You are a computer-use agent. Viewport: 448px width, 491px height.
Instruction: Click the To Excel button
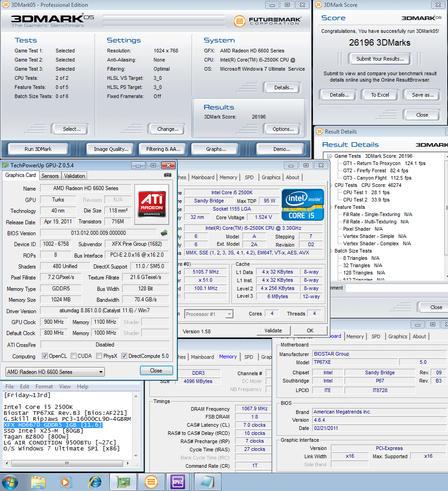tap(380, 95)
